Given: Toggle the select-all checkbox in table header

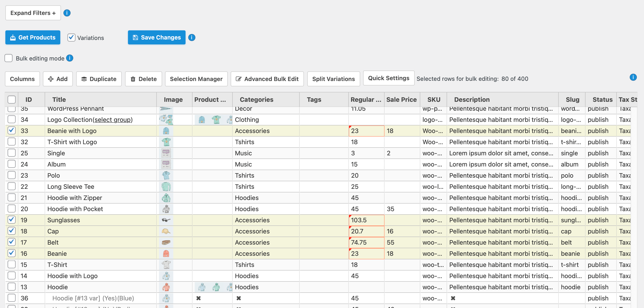Looking at the screenshot, I should [12, 99].
